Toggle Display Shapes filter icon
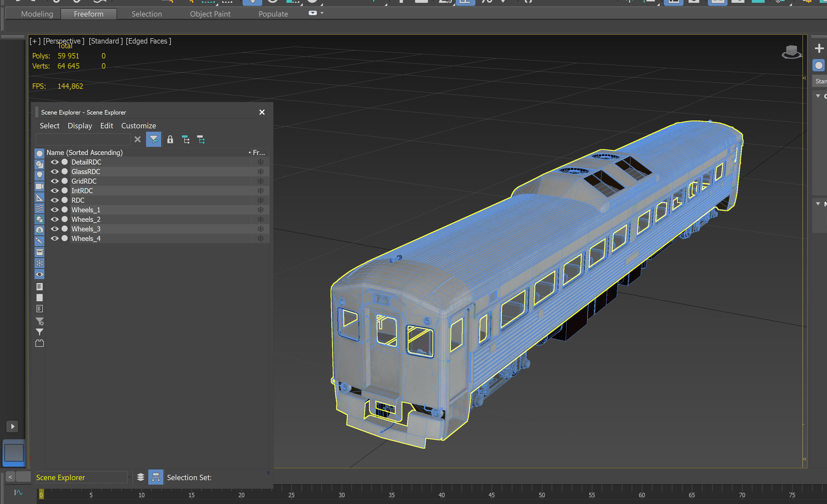 coord(40,165)
